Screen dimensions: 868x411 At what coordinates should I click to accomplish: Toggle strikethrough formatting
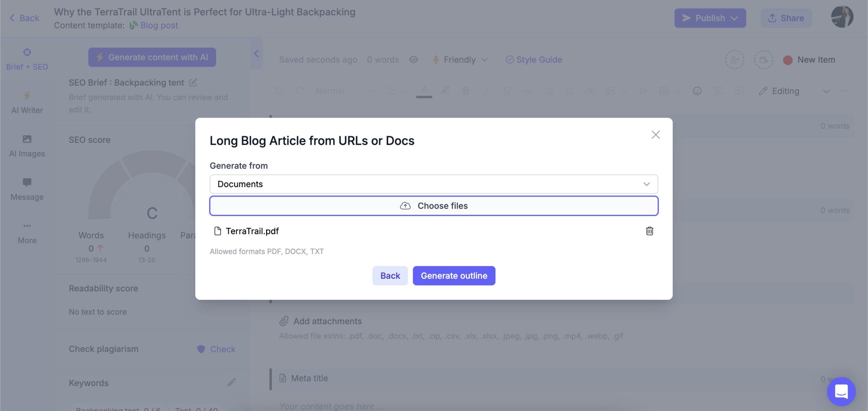(x=528, y=91)
